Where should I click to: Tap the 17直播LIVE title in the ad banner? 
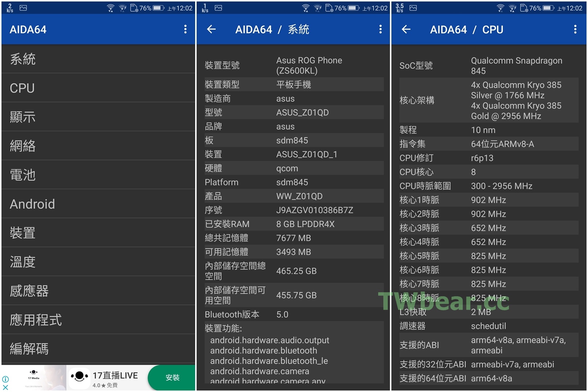click(115, 375)
